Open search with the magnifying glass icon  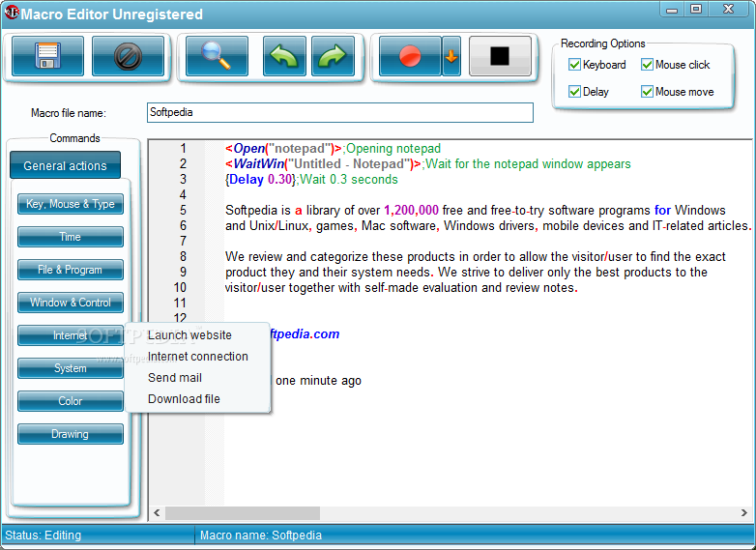coord(217,56)
